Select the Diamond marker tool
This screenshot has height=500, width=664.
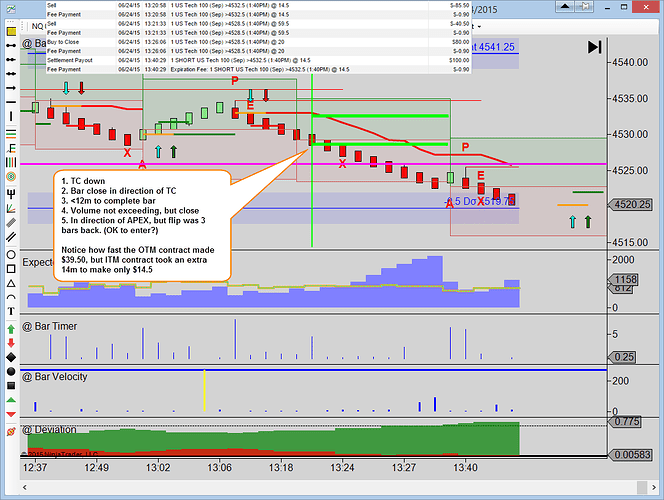[11, 357]
